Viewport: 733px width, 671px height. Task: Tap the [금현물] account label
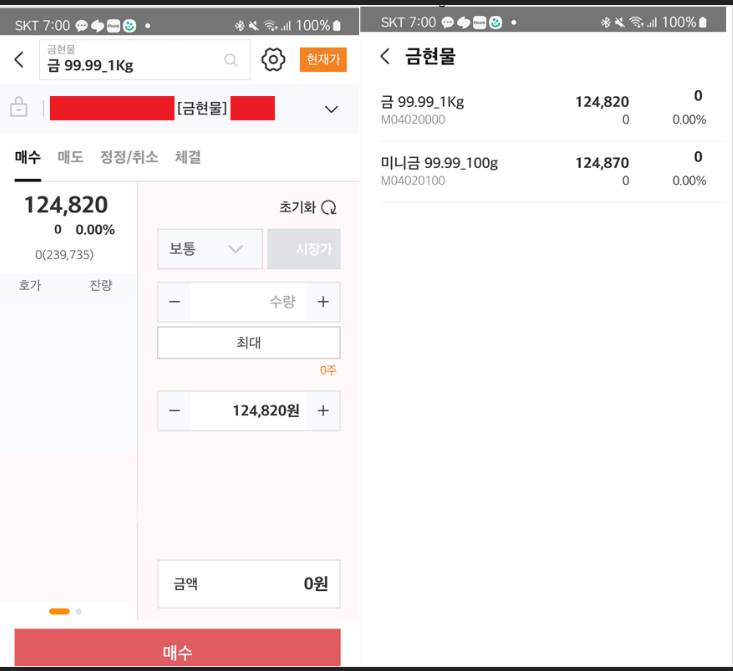202,108
